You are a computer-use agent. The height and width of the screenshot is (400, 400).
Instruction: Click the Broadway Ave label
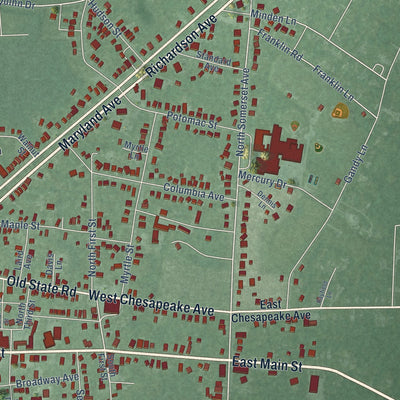click(x=47, y=380)
